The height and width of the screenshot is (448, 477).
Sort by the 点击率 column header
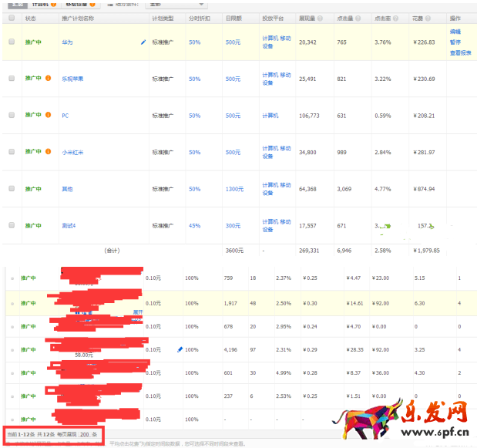point(383,17)
